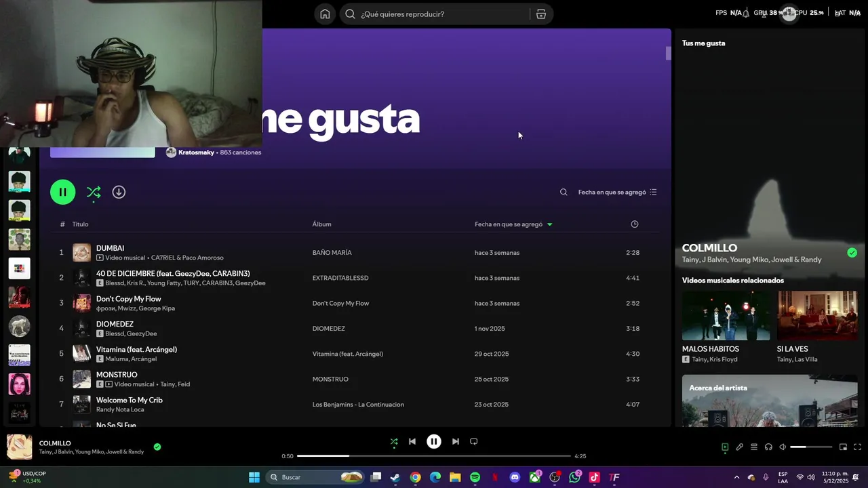Sort by the "Título" column header
This screenshot has height=488, width=868.
pyautogui.click(x=80, y=224)
